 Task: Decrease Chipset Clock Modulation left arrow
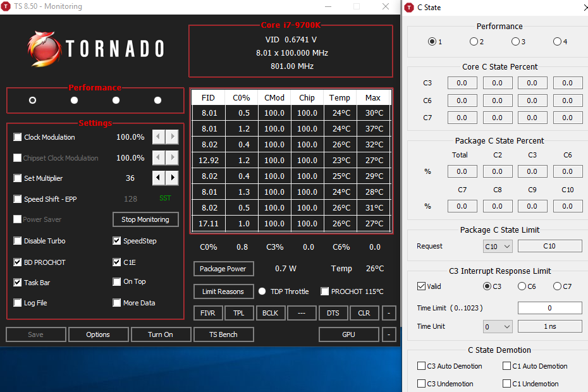(159, 157)
